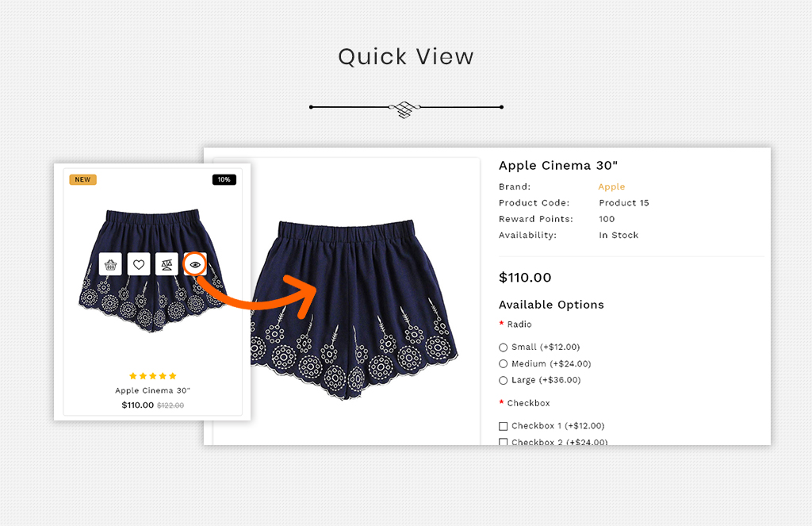Click the Apple Cinema 30" heading in quick view
The image size is (812, 526).
coord(558,165)
